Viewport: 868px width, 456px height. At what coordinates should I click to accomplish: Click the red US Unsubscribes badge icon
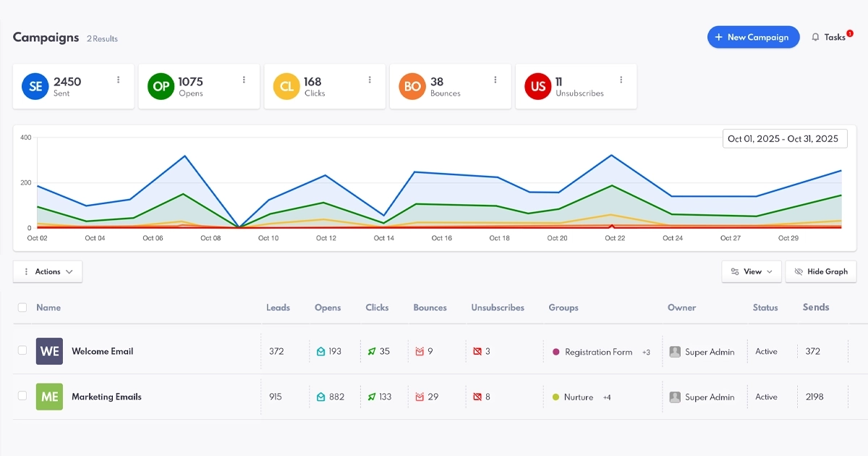[x=538, y=86]
